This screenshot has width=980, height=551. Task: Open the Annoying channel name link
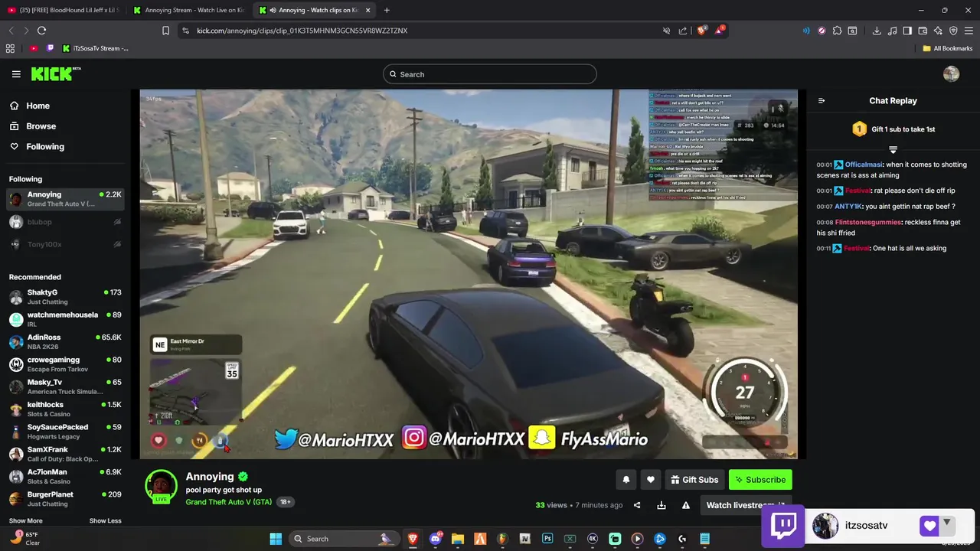[x=210, y=477]
